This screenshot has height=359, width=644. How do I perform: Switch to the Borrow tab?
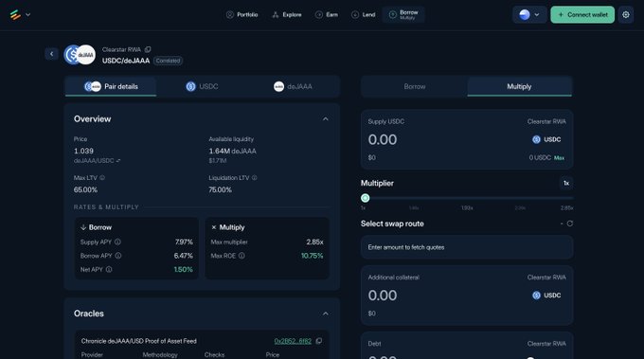[415, 86]
